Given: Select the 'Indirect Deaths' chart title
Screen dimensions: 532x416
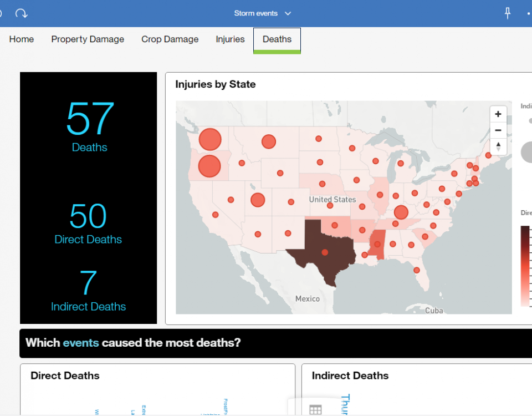Looking at the screenshot, I should click(350, 376).
